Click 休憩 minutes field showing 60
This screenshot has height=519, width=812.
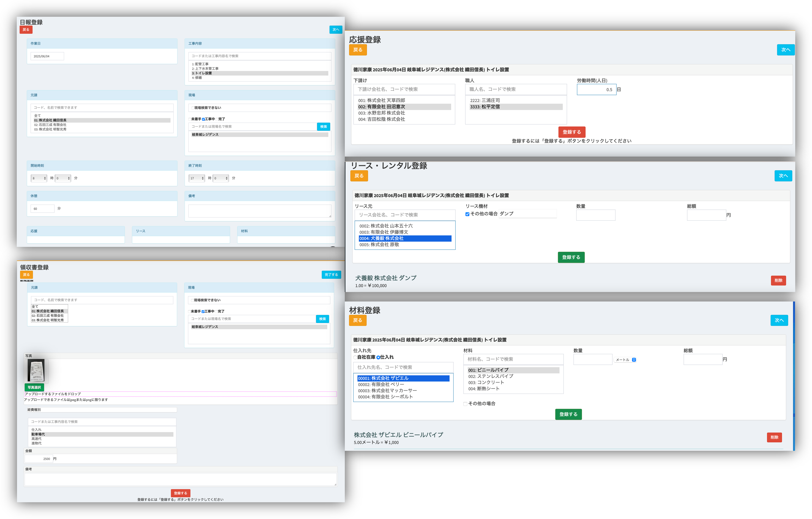pyautogui.click(x=42, y=209)
